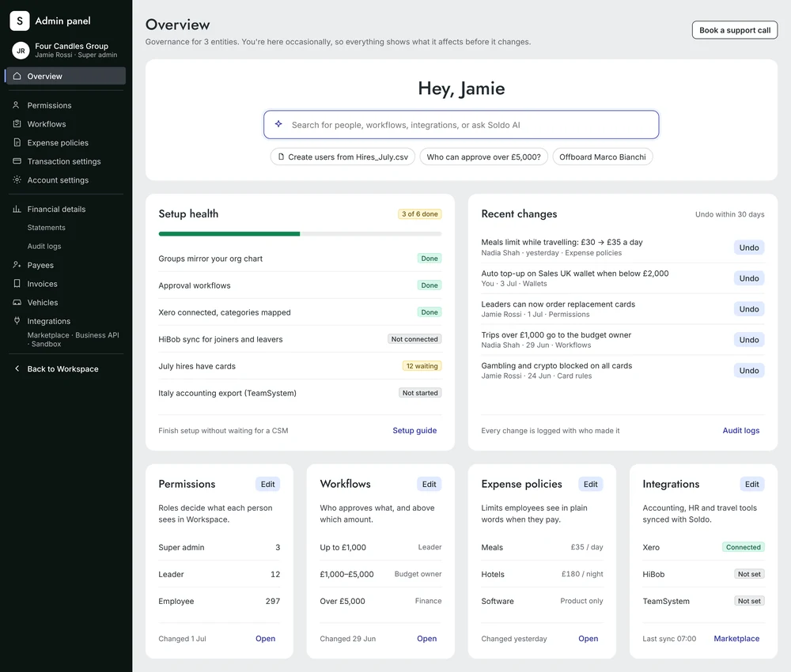Click the Super admin role row

[219, 547]
